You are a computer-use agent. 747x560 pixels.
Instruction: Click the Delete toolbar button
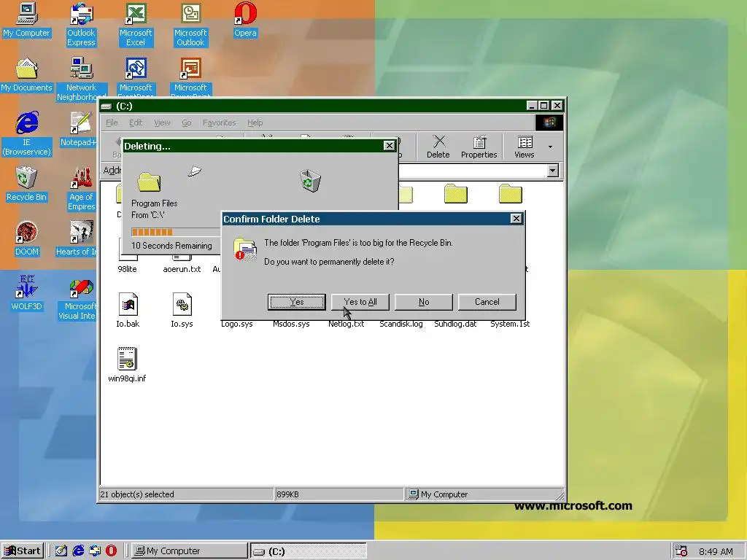(x=438, y=146)
